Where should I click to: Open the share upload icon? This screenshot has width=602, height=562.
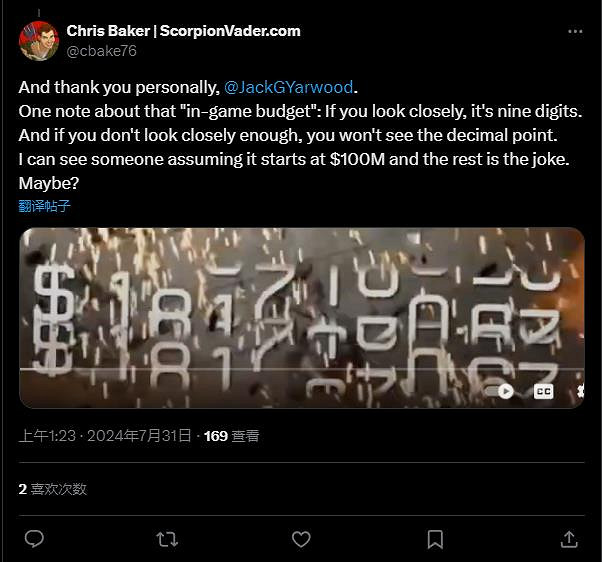click(569, 539)
